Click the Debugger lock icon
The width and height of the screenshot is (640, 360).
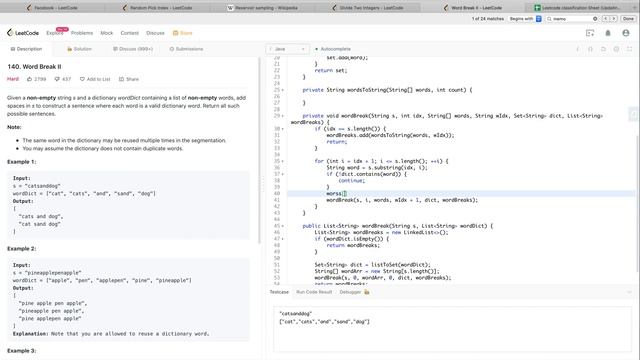pyautogui.click(x=367, y=292)
